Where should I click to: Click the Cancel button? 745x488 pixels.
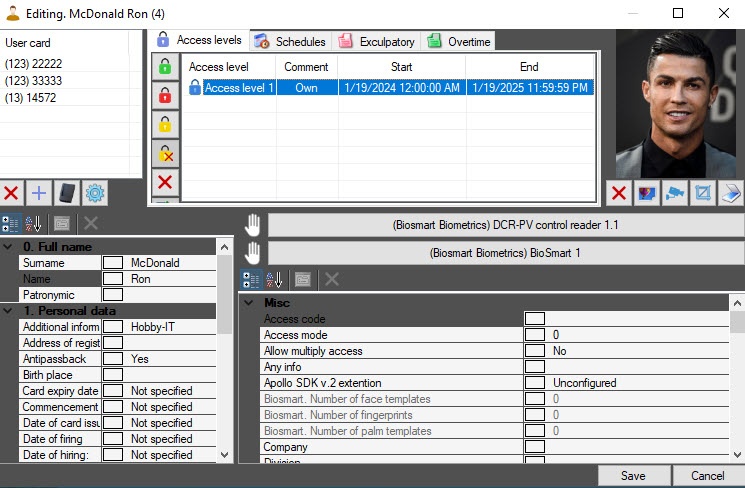click(708, 476)
